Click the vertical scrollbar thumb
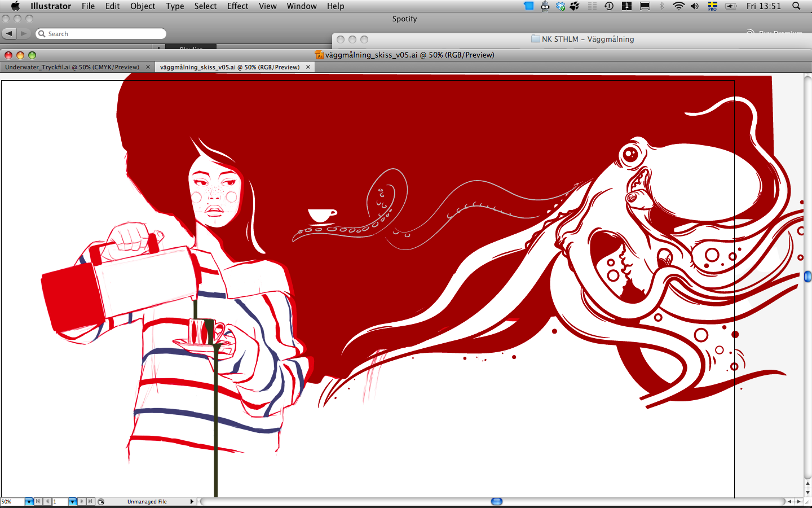812x508 pixels. coord(807,277)
